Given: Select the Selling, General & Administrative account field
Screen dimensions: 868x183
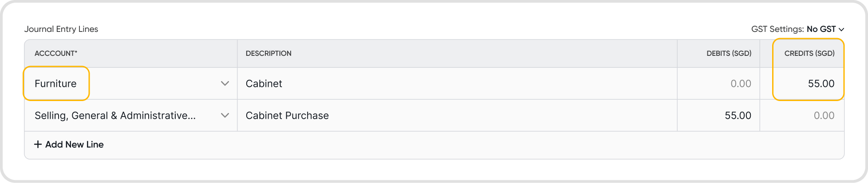Looking at the screenshot, I should pos(115,116).
